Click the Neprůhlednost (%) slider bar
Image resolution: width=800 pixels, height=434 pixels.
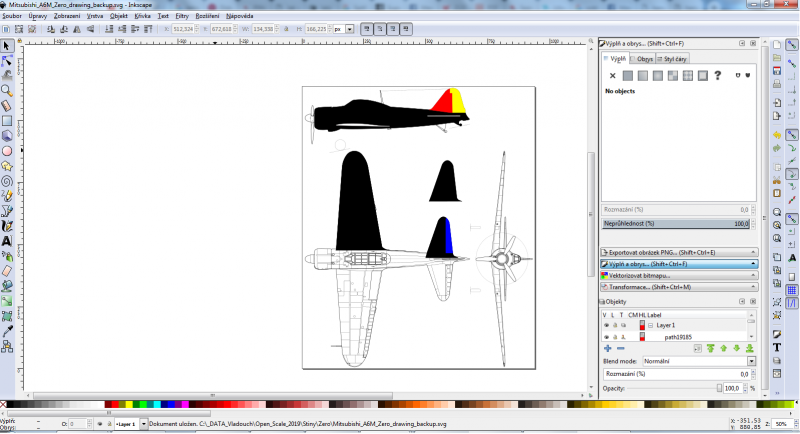tap(676, 223)
